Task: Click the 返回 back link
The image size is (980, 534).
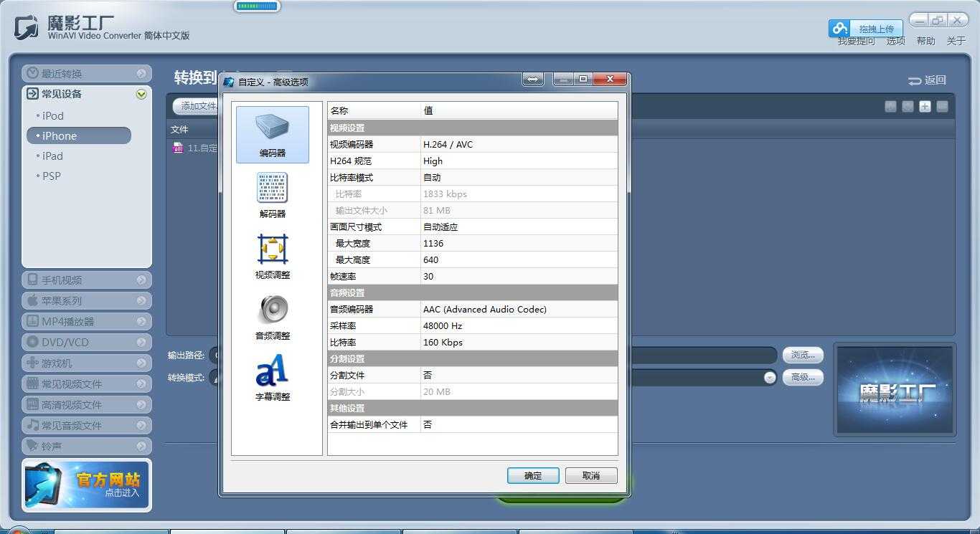Action: 927,80
